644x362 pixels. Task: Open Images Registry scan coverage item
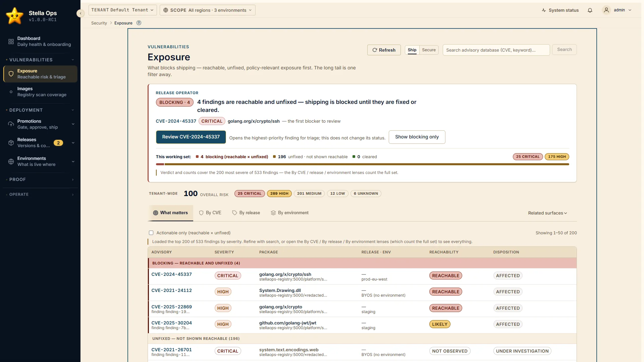coord(40,92)
